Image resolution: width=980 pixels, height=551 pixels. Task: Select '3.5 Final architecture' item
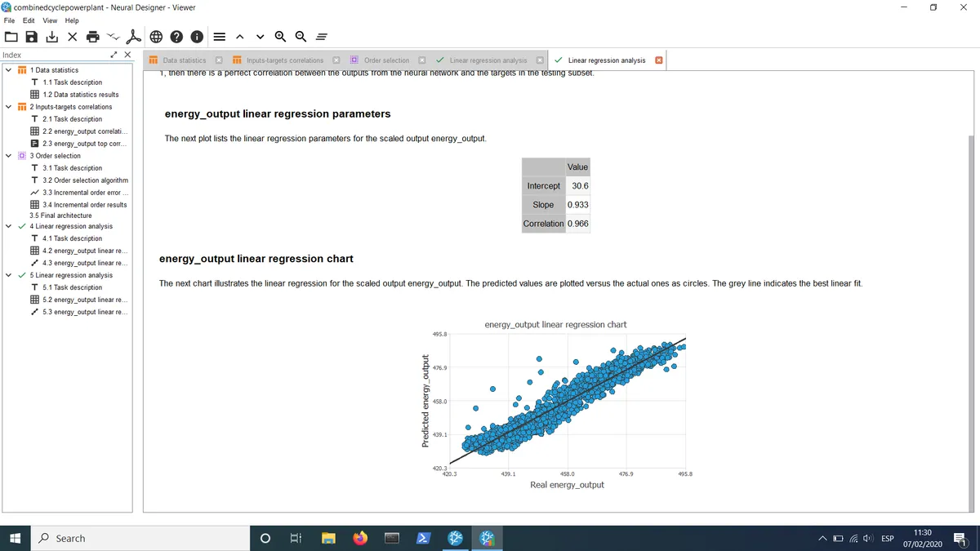(x=60, y=216)
